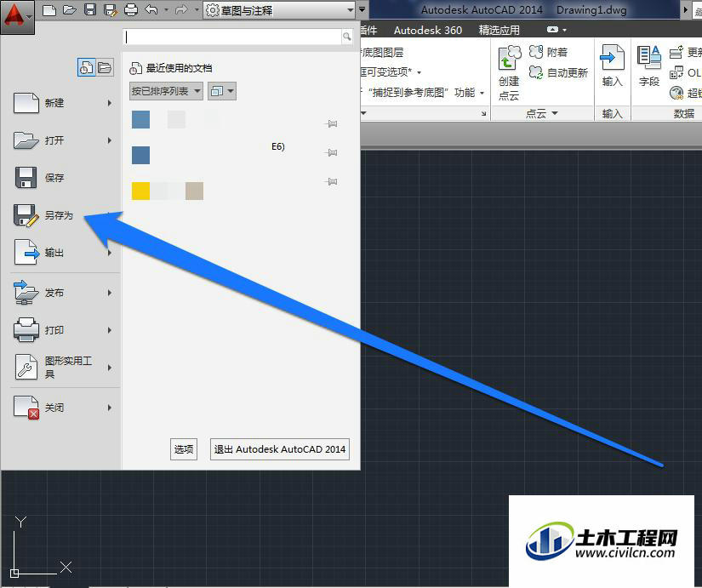702x588 pixels.
Task: Click the 选项 button
Action: coord(184,449)
